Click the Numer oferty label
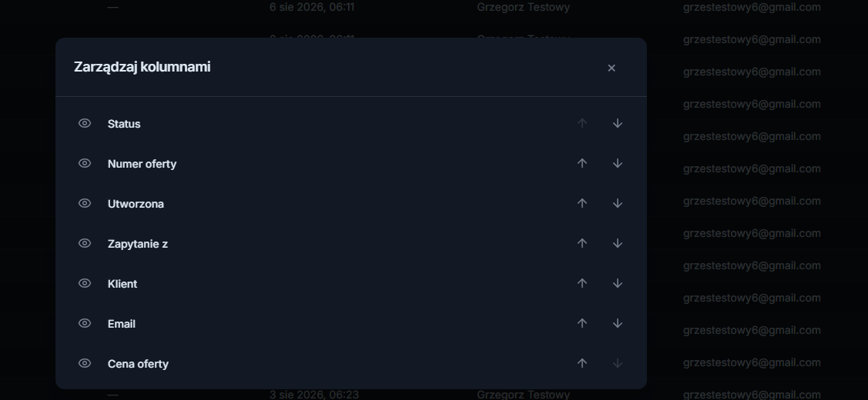The height and width of the screenshot is (400, 868). pyautogui.click(x=142, y=164)
